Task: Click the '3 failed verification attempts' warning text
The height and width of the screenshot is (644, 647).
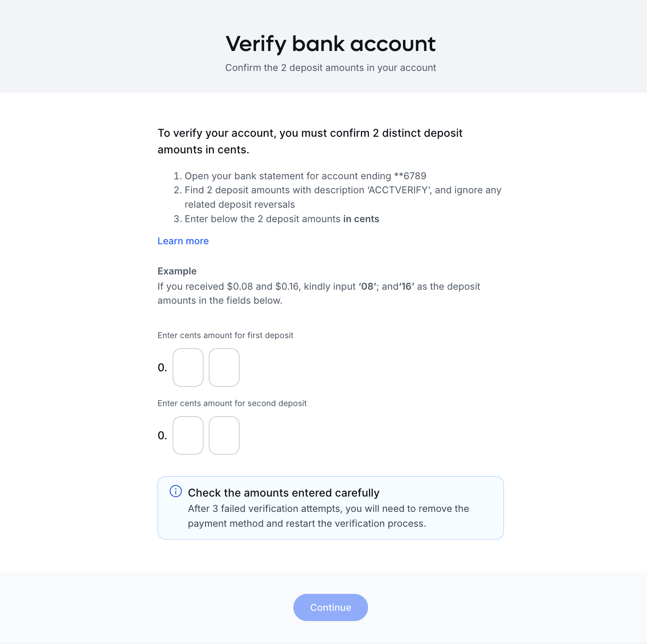Action: click(328, 516)
